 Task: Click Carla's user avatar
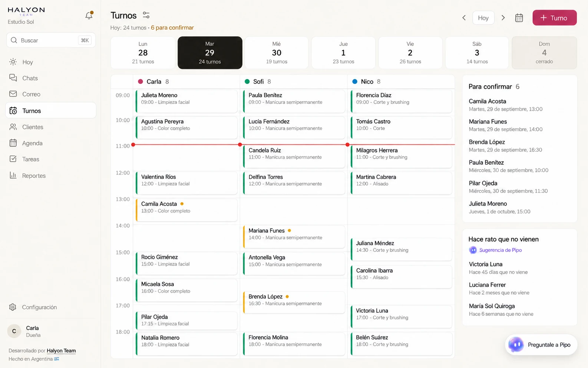(x=14, y=331)
